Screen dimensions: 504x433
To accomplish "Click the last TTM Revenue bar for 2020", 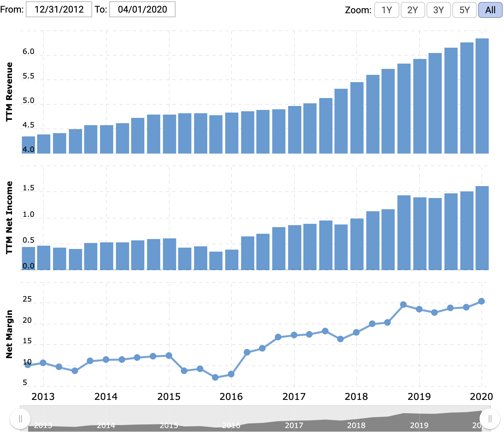I will 482,96.
